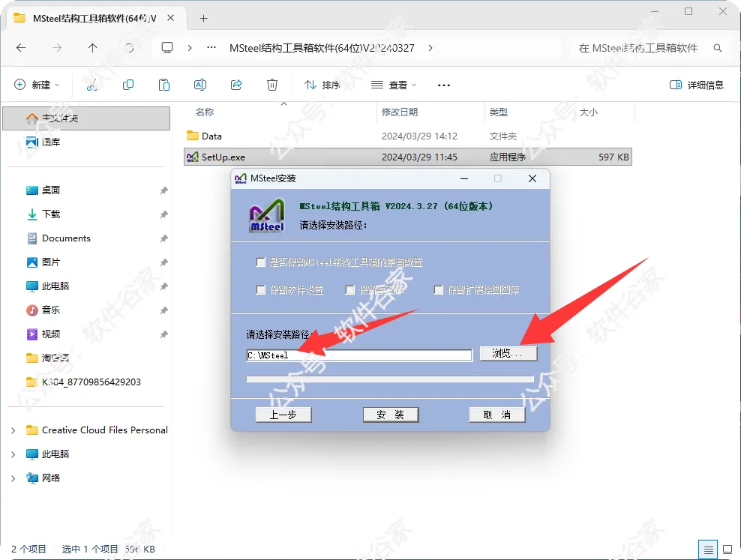Click the install path input field
This screenshot has width=741, height=560.
[359, 355]
